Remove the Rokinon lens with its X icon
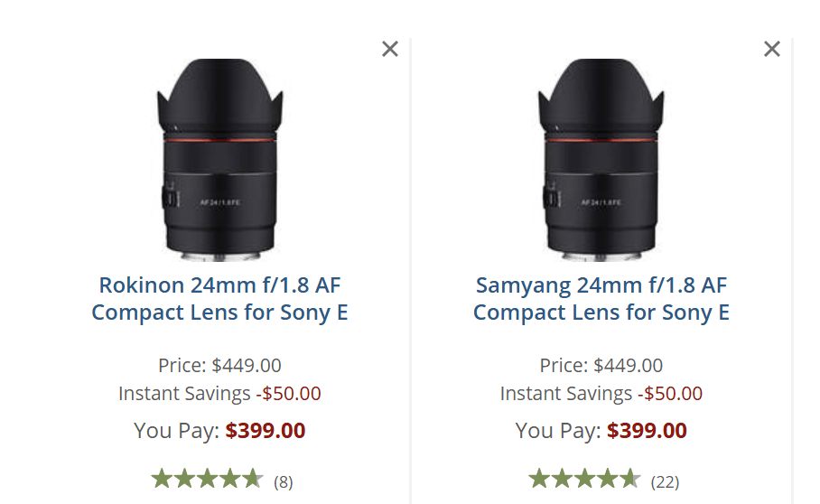Image resolution: width=820 pixels, height=504 pixels. point(390,49)
